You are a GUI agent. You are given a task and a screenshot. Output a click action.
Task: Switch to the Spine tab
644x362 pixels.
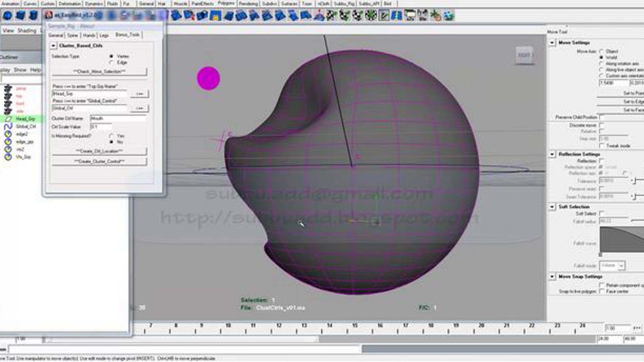72,35
